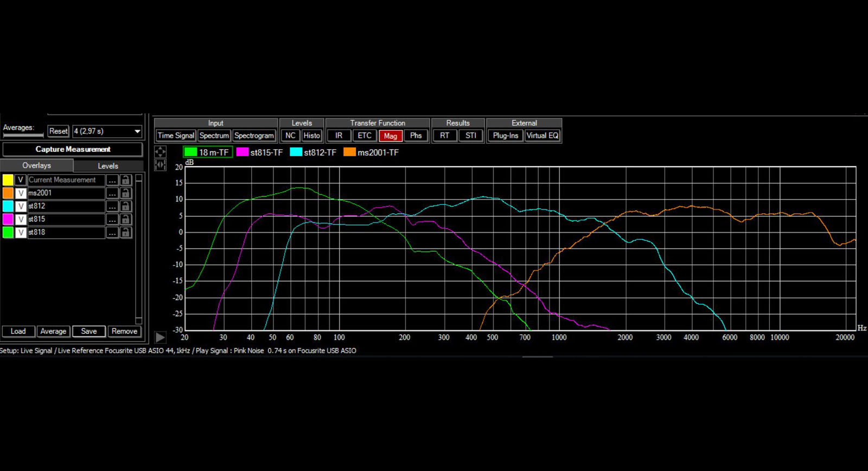Hide the st818 overlay curve
This screenshot has height=471, width=868.
coord(21,232)
